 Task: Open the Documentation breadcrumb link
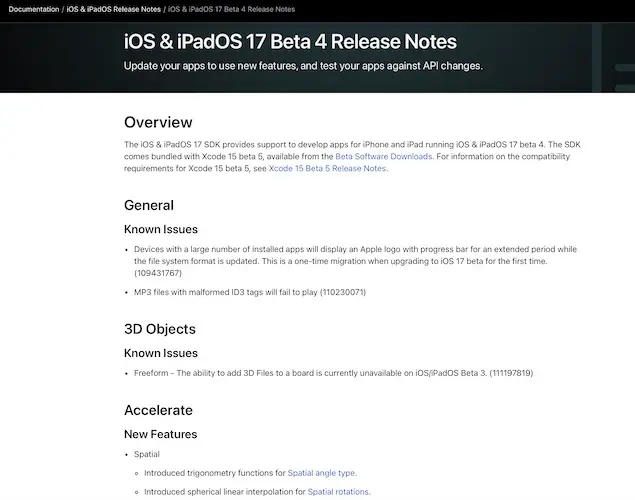[34, 9]
